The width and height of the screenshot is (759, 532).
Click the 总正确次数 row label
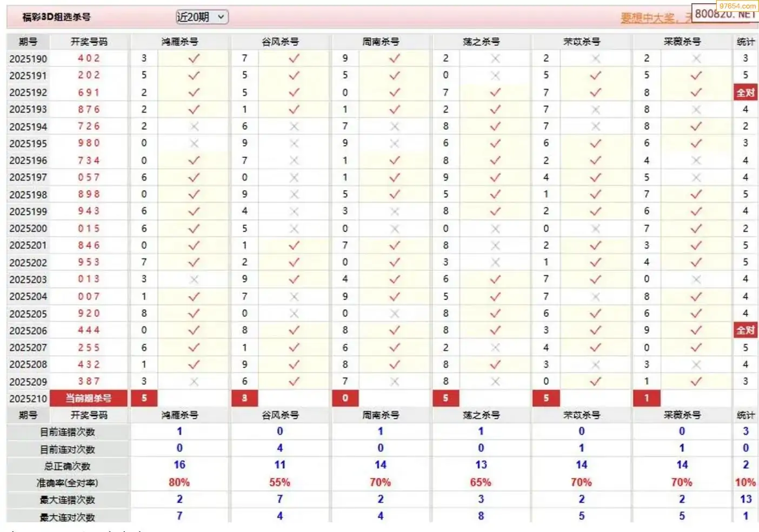coord(68,467)
